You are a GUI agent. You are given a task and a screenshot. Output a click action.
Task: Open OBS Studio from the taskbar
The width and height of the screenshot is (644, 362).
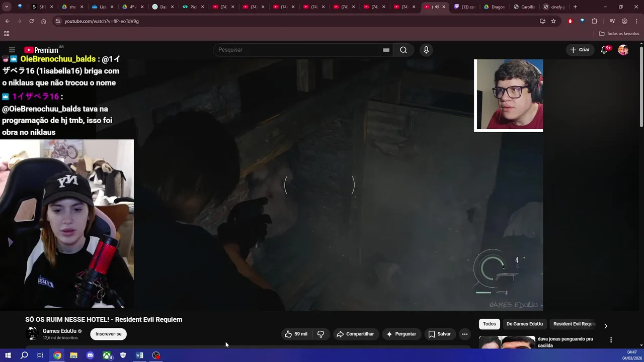click(x=156, y=355)
